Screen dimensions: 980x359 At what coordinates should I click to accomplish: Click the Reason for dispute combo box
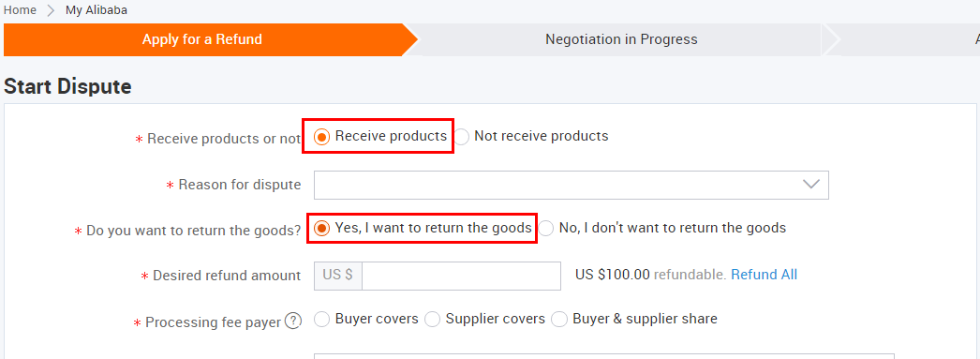pos(572,186)
